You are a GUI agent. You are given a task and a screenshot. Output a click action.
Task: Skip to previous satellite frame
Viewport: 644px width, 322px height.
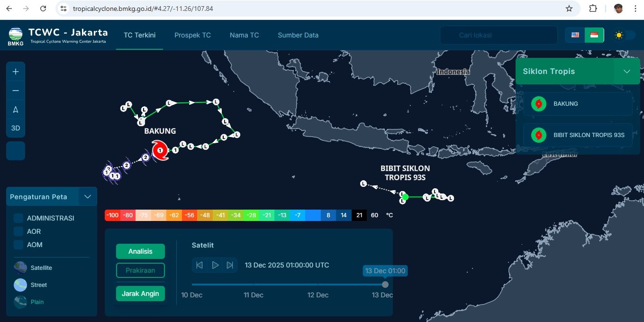click(200, 265)
